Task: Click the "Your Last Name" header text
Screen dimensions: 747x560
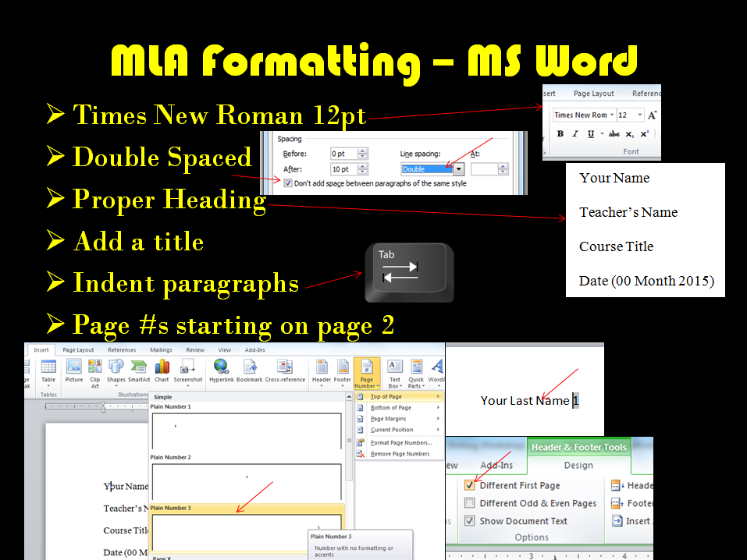Action: coord(525,400)
